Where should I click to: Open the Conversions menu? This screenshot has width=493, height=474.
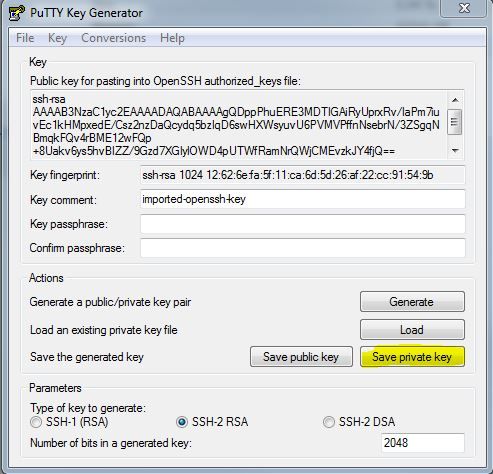click(114, 38)
